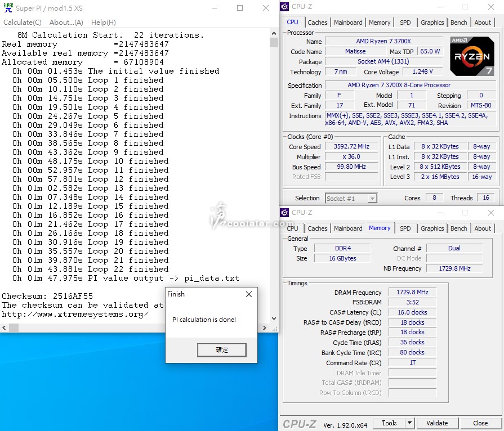This screenshot has height=431, width=504.
Task: Click the Super PI vertical scrollbar thumb
Action: coord(274,42)
